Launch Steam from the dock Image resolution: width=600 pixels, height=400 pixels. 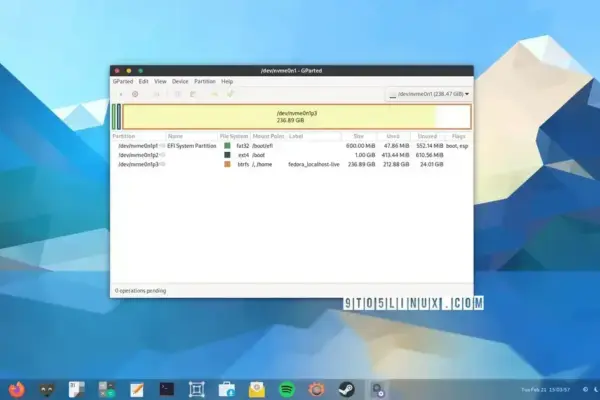coord(347,390)
